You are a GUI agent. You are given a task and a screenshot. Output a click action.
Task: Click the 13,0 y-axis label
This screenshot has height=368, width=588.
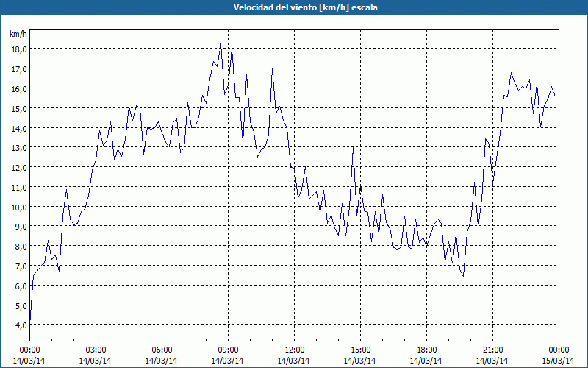click(x=19, y=148)
